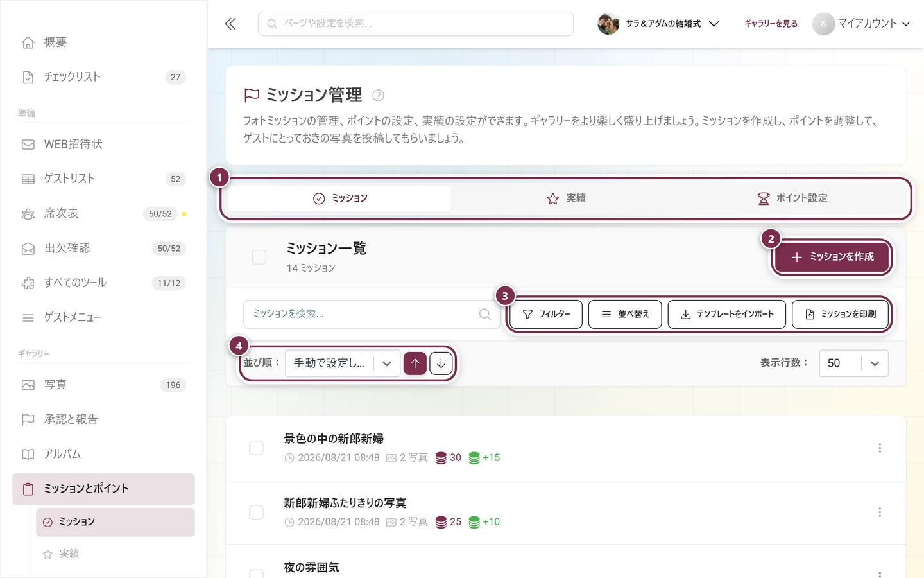Open フィルター button

click(x=547, y=314)
